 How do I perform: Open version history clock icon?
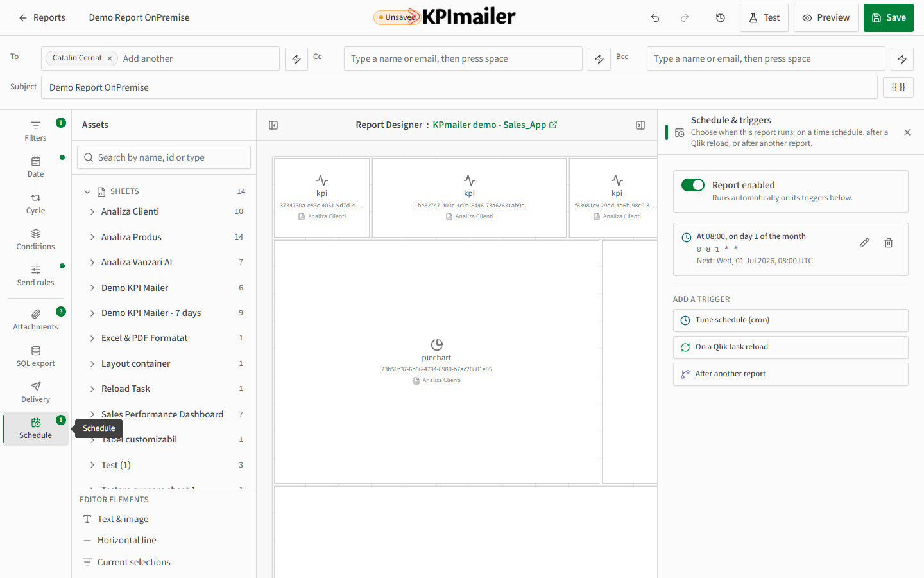(721, 18)
